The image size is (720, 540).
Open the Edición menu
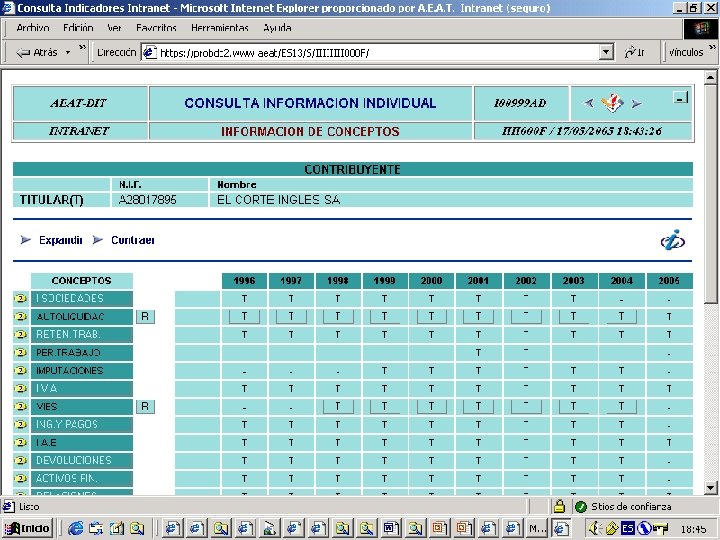[x=78, y=28]
